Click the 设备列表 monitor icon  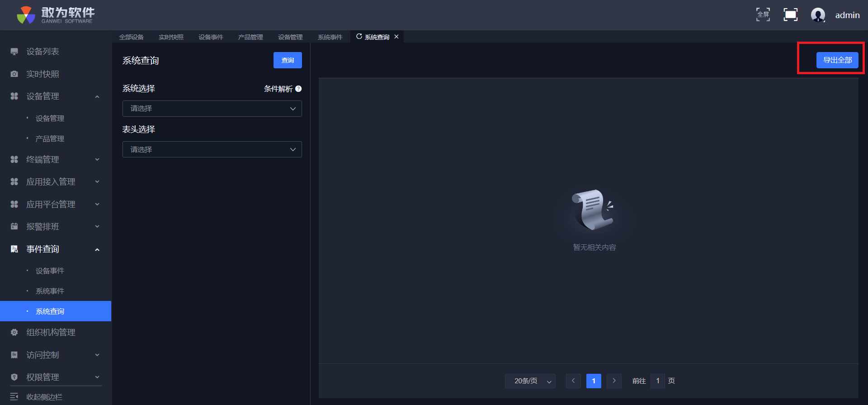click(14, 52)
